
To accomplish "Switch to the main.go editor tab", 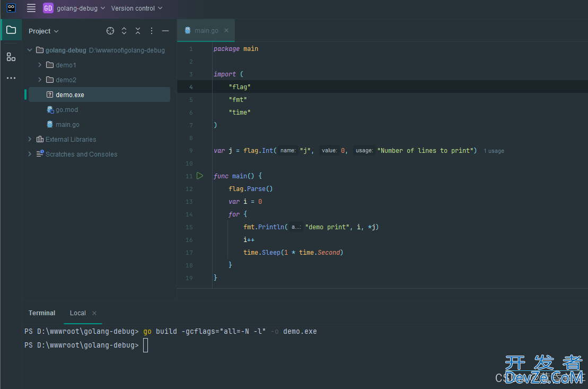I will click(x=206, y=30).
